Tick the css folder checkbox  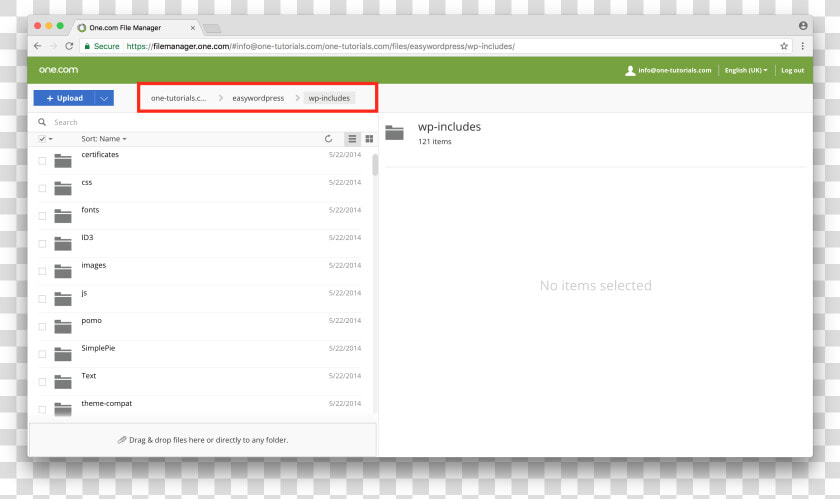tap(42, 188)
